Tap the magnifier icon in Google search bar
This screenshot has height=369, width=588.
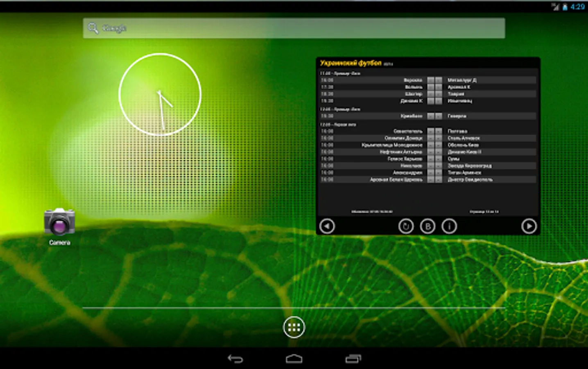[x=93, y=28]
